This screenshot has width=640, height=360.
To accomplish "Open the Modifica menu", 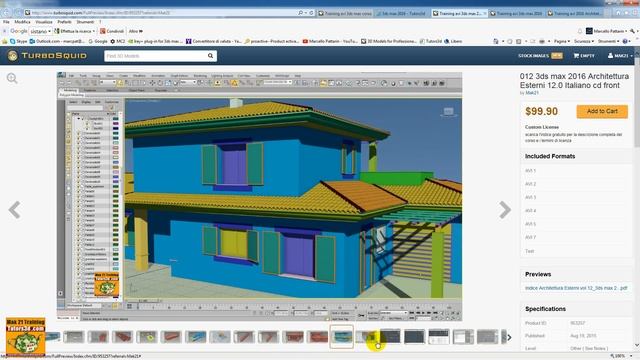I will (x=22, y=22).
